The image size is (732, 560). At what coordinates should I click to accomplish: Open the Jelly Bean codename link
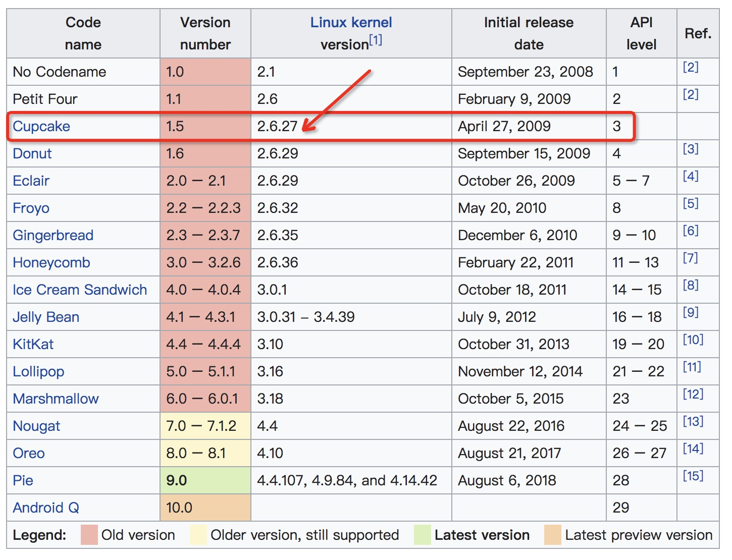45,317
